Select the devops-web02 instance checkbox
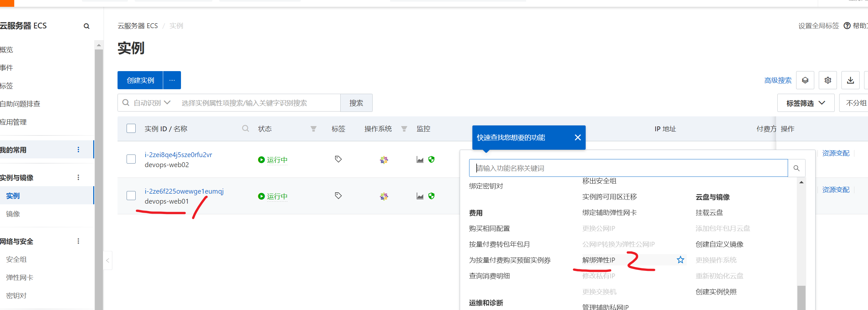 coord(131,159)
